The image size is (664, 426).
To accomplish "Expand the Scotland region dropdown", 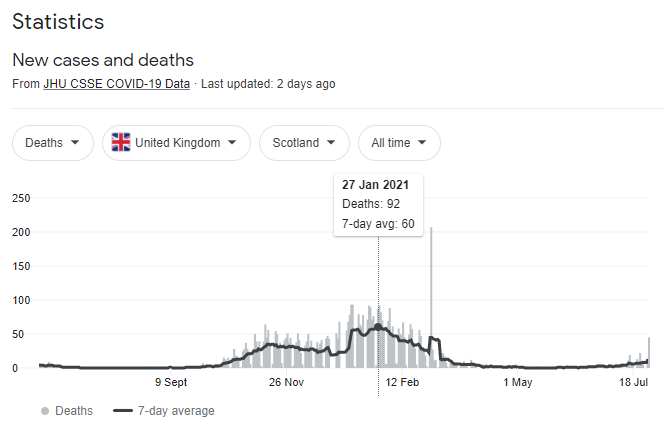I will [304, 143].
